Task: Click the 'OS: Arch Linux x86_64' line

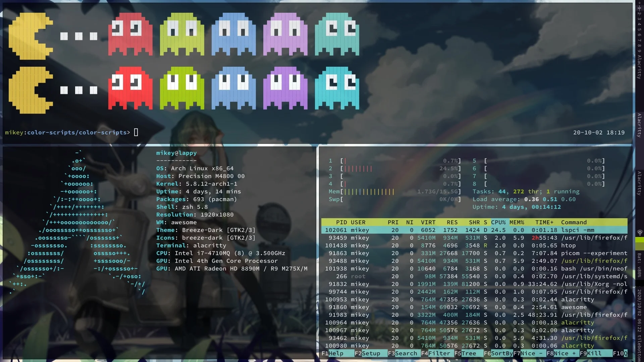Action: tap(195, 168)
